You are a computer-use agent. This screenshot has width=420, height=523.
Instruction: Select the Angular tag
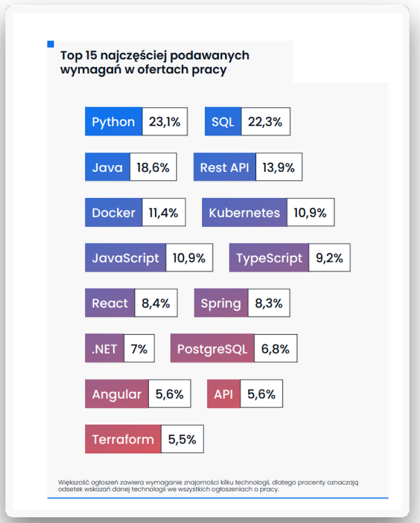pos(117,394)
